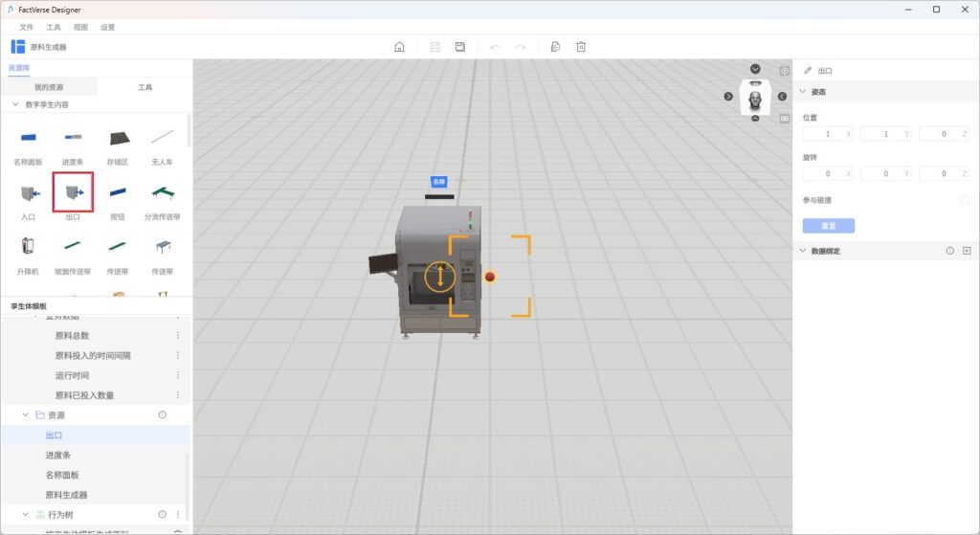Viewport: 980px width, 535px height.
Task: Collapse the 姿态 section
Action: (803, 92)
